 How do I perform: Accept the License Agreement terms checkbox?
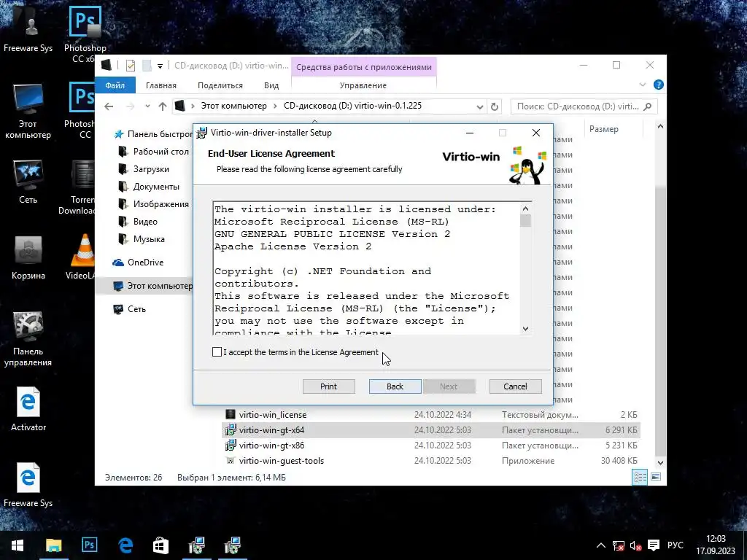pyautogui.click(x=217, y=352)
